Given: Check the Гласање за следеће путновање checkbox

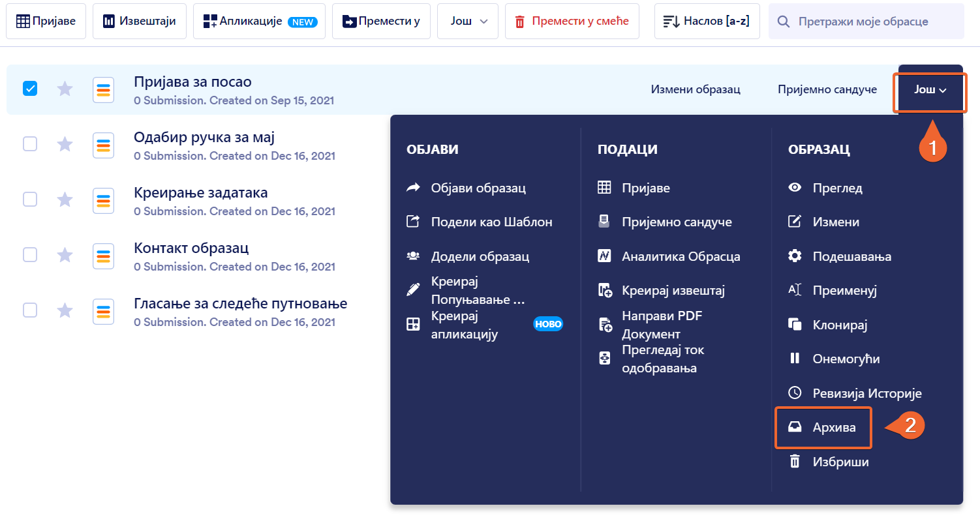Looking at the screenshot, I should pyautogui.click(x=30, y=310).
